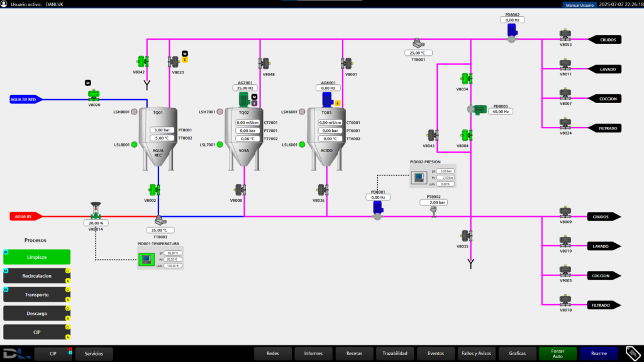Click the tag icon in bottom bar
Image resolution: width=644 pixels, height=362 pixels.
pyautogui.click(x=633, y=353)
